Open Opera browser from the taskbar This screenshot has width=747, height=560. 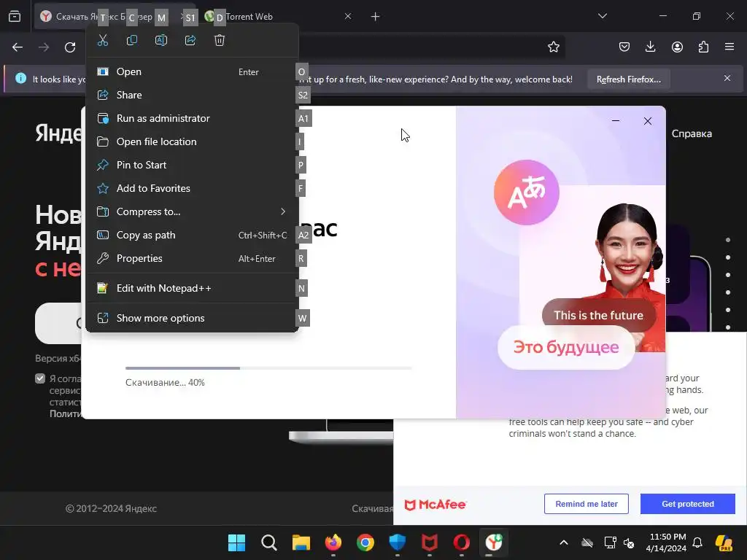point(461,542)
